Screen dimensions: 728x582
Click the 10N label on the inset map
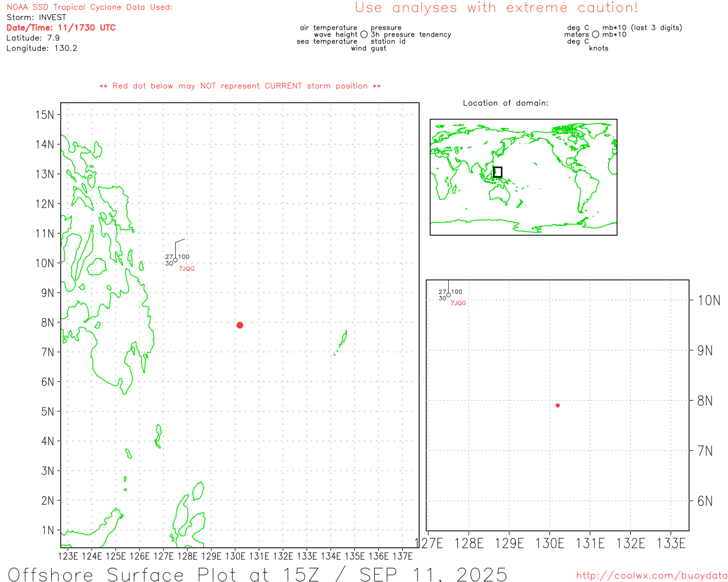click(x=709, y=301)
